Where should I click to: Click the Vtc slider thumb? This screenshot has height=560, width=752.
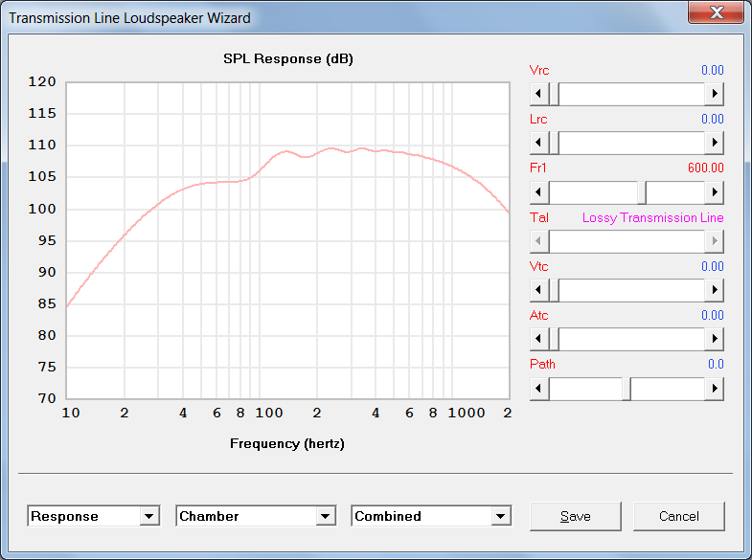point(554,290)
